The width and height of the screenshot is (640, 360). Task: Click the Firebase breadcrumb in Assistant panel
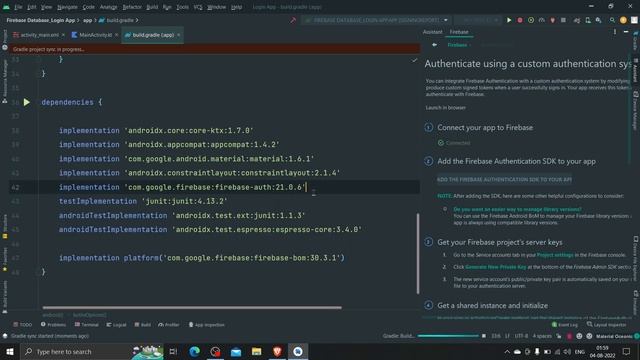coord(457,45)
